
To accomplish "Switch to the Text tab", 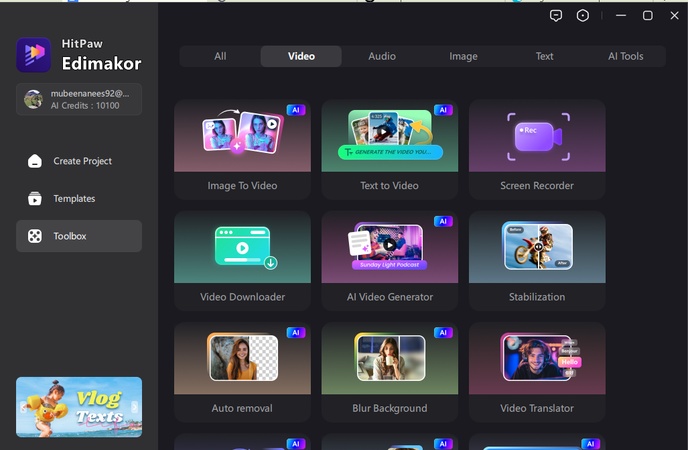I will click(544, 56).
